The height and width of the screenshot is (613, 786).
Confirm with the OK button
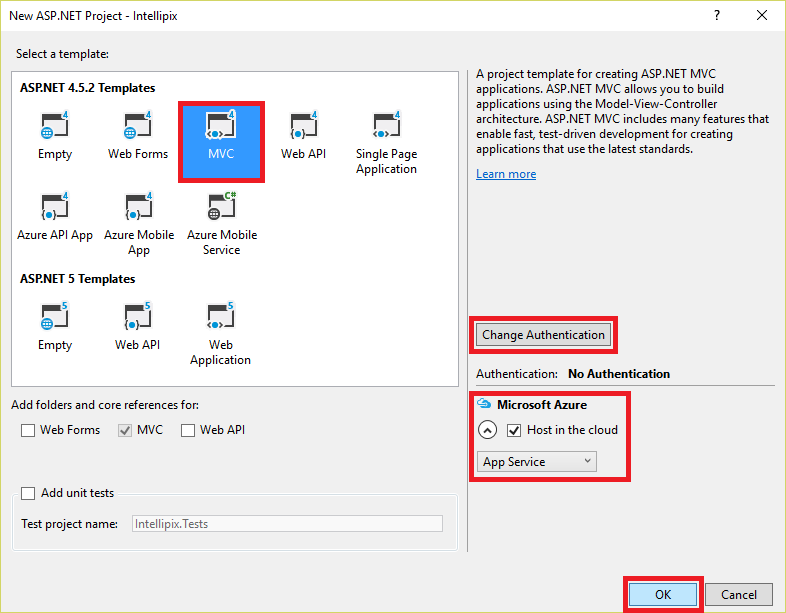pos(663,594)
